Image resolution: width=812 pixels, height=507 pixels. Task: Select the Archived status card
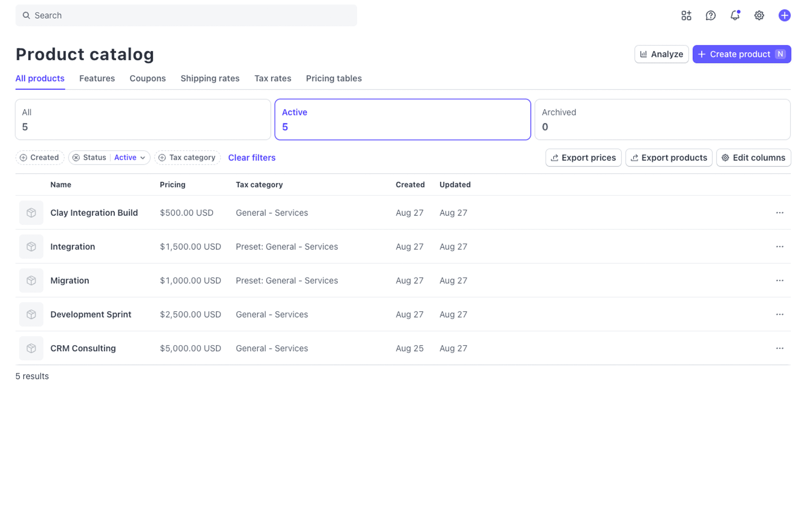tap(662, 120)
